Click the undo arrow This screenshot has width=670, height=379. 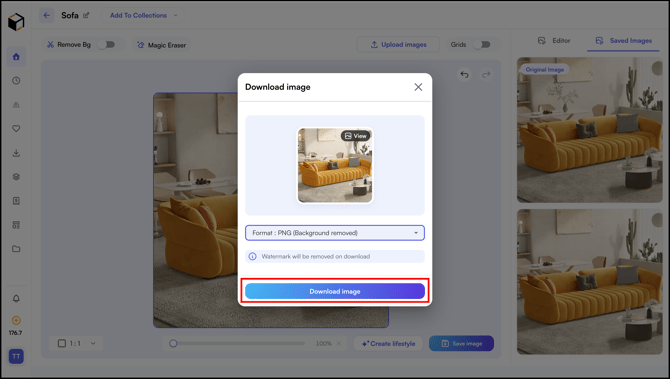pyautogui.click(x=464, y=75)
